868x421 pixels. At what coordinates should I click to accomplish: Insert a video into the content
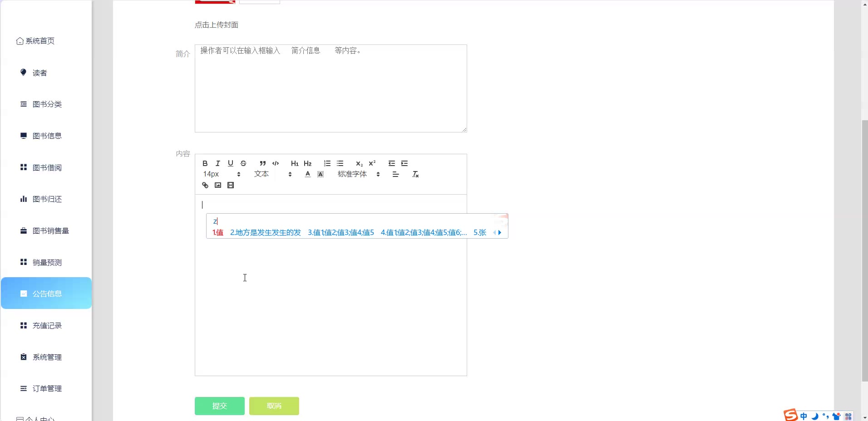click(231, 185)
